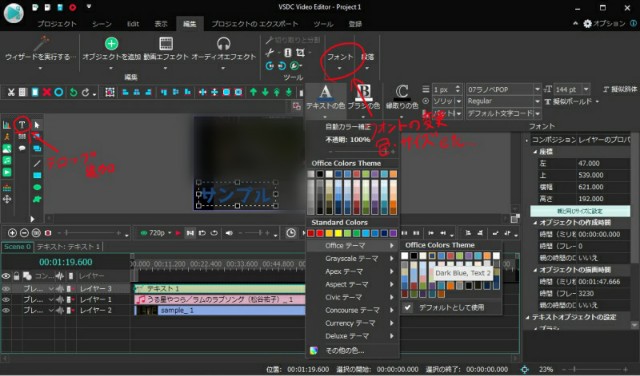640x376 pixels.
Task: Open the Grayscale テーマ submenu
Action: coord(352,258)
